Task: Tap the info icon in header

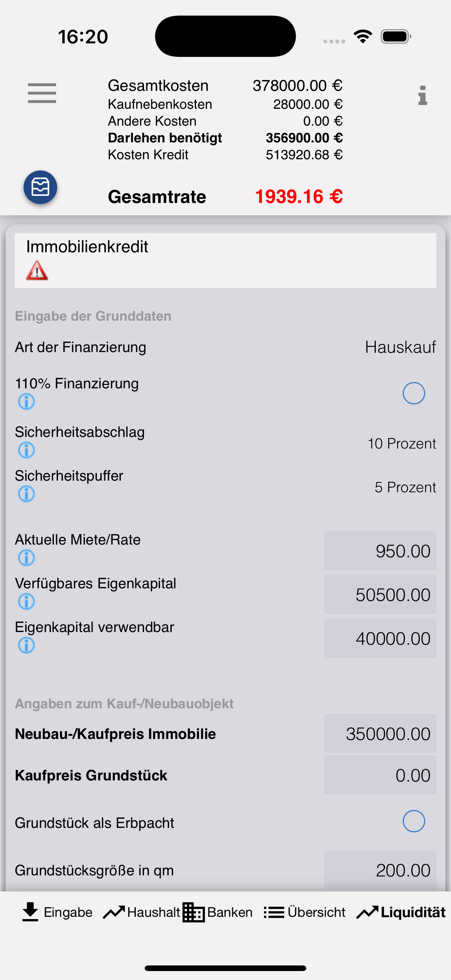Action: (423, 95)
